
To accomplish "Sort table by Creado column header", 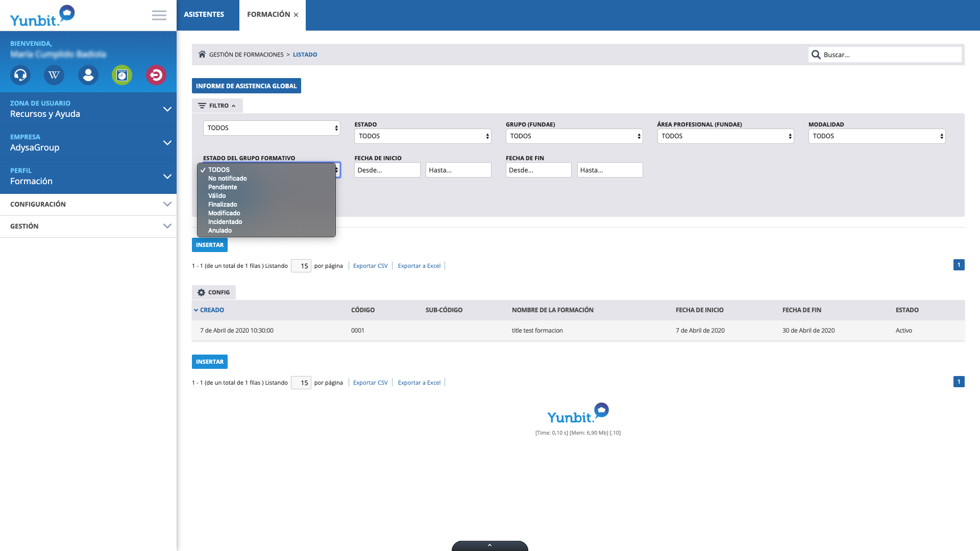I will [212, 310].
